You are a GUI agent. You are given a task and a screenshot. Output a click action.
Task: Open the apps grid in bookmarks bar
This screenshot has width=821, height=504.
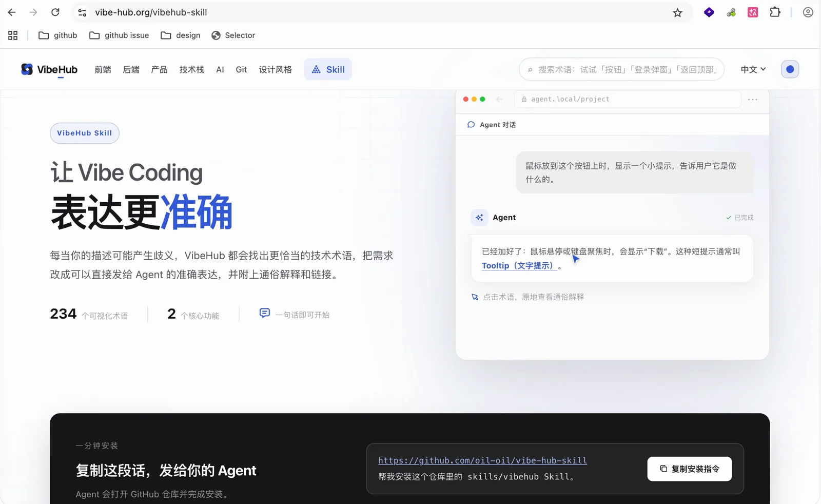(13, 35)
